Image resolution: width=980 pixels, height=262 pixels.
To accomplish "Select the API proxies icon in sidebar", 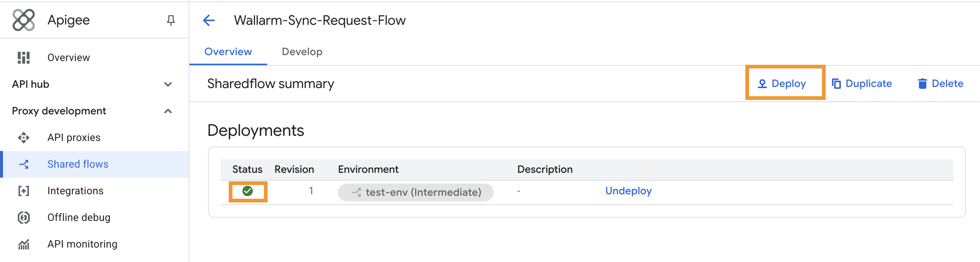I will tap(24, 137).
